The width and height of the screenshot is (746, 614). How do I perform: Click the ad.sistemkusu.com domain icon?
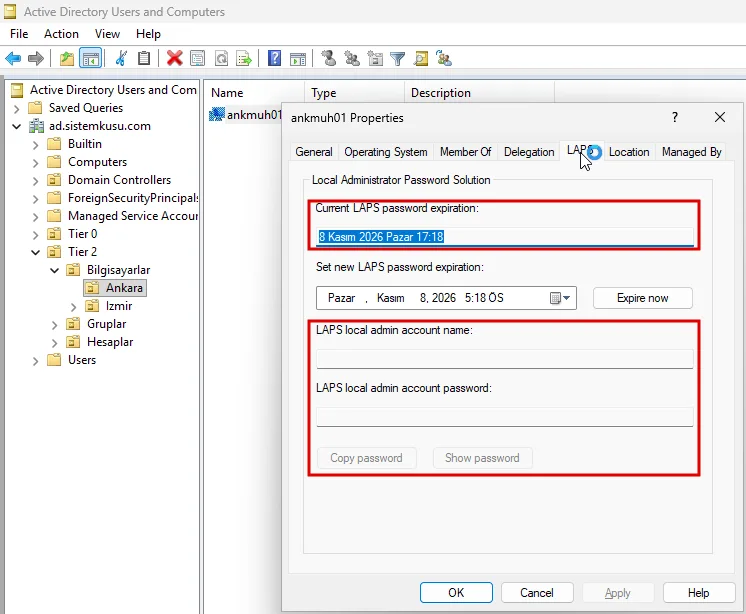pos(37,126)
